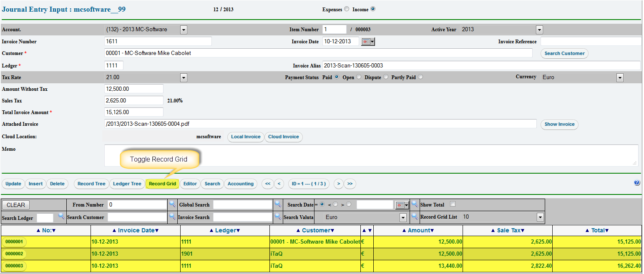
Task: Click the magnifier next to From Number
Action: (x=173, y=204)
